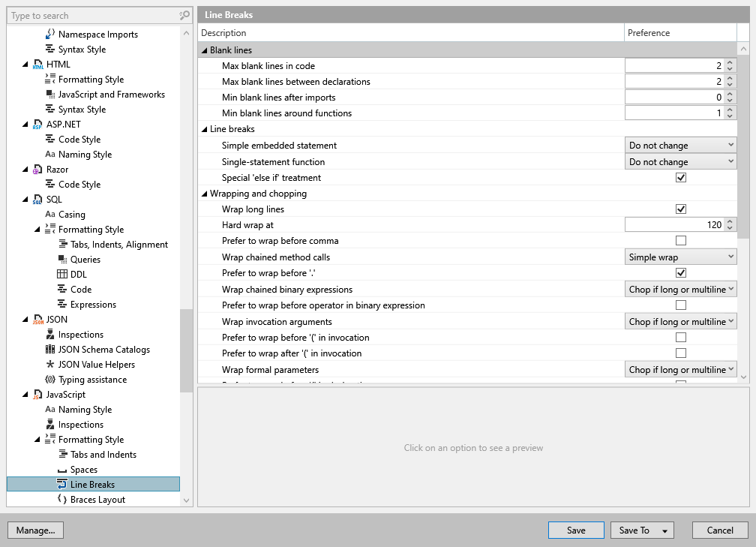Open Simple embedded statement dropdown

tap(680, 146)
